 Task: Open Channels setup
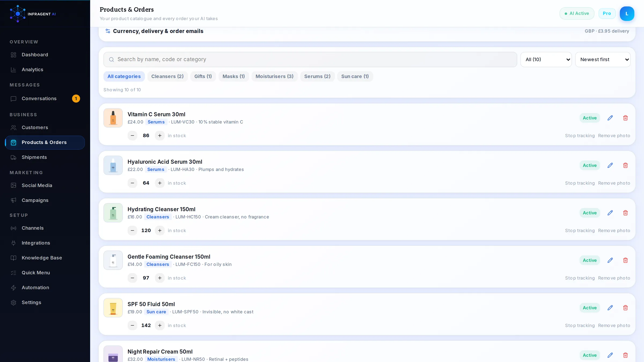pyautogui.click(x=45, y=228)
